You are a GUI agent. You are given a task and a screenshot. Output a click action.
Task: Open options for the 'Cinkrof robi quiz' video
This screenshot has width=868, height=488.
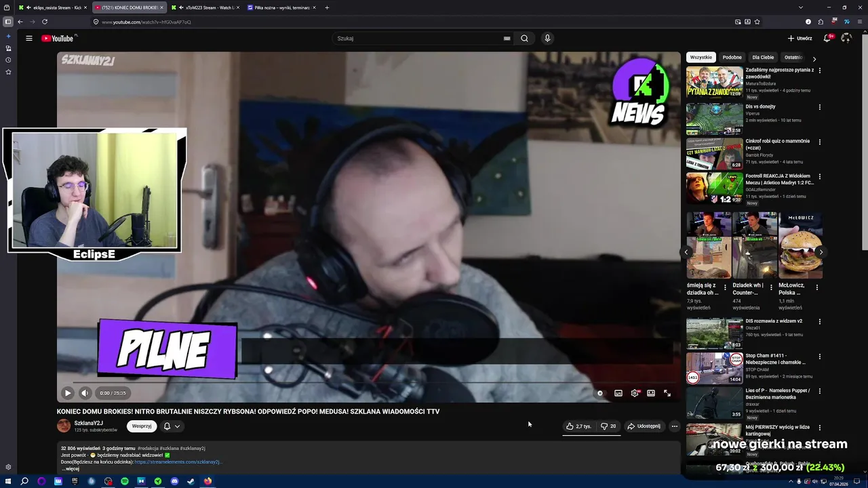(820, 142)
